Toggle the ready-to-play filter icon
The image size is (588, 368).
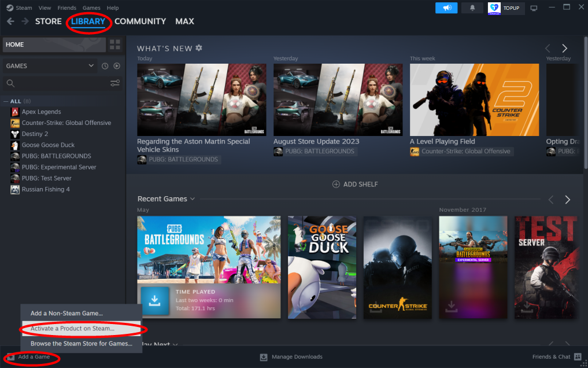[x=117, y=66]
